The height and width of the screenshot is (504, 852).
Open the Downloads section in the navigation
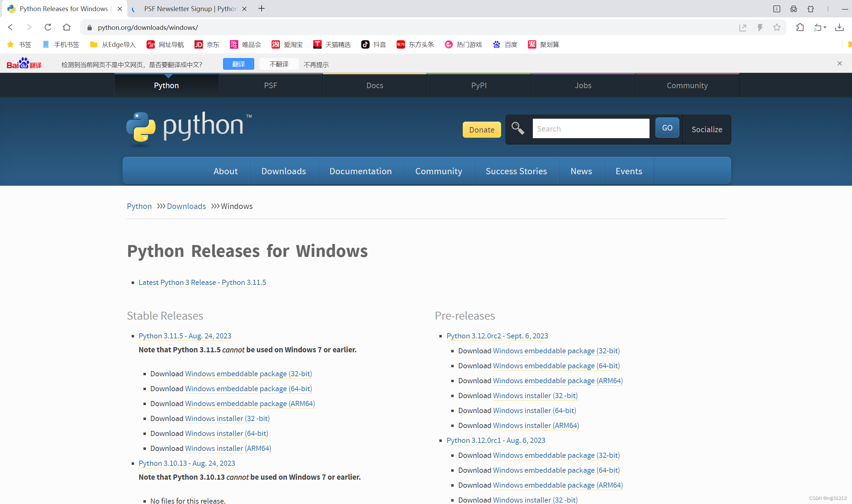click(283, 171)
